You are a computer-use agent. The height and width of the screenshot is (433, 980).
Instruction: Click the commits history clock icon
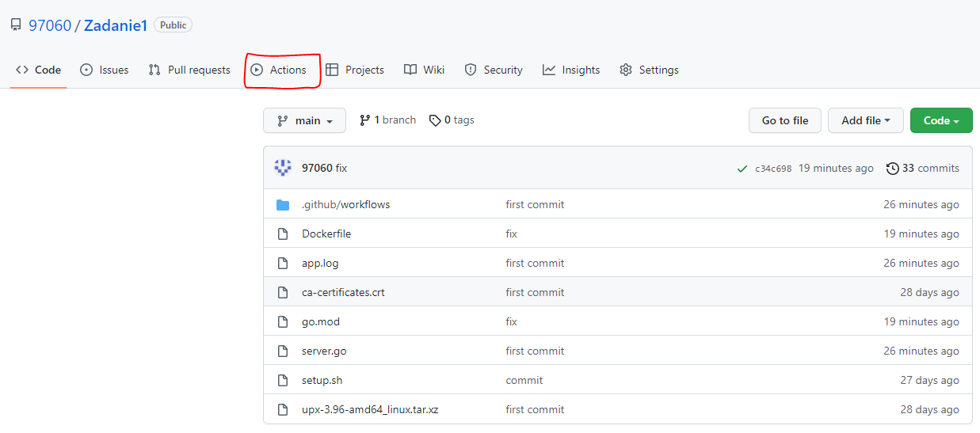click(893, 169)
